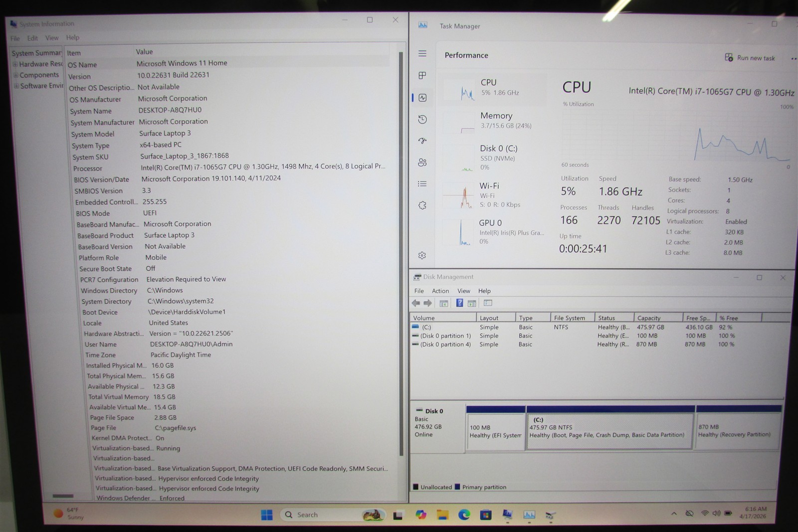Select the Wi-Fi performance item

(x=494, y=194)
